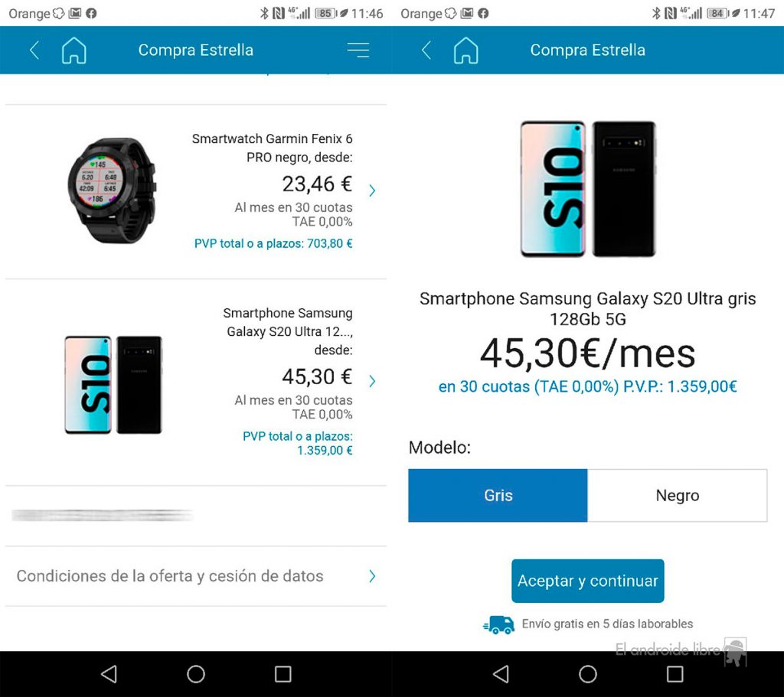Select the Negro model option
The height and width of the screenshot is (697, 784).
pos(678,495)
